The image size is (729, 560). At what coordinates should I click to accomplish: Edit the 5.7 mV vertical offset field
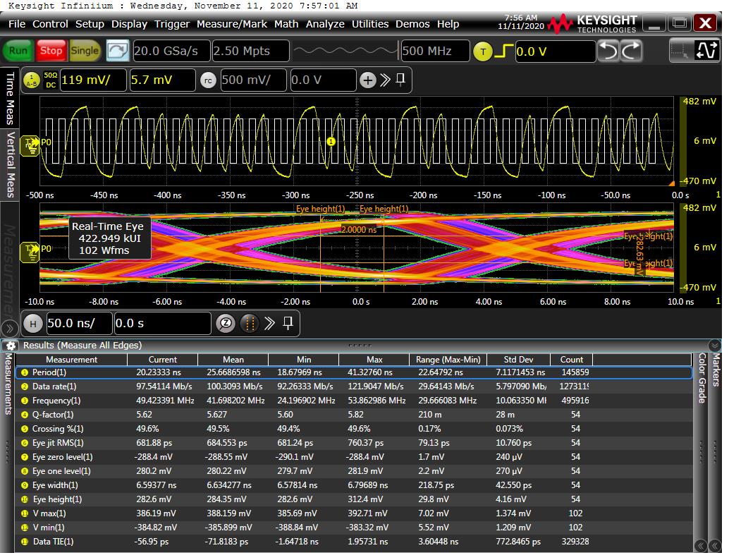pos(161,80)
